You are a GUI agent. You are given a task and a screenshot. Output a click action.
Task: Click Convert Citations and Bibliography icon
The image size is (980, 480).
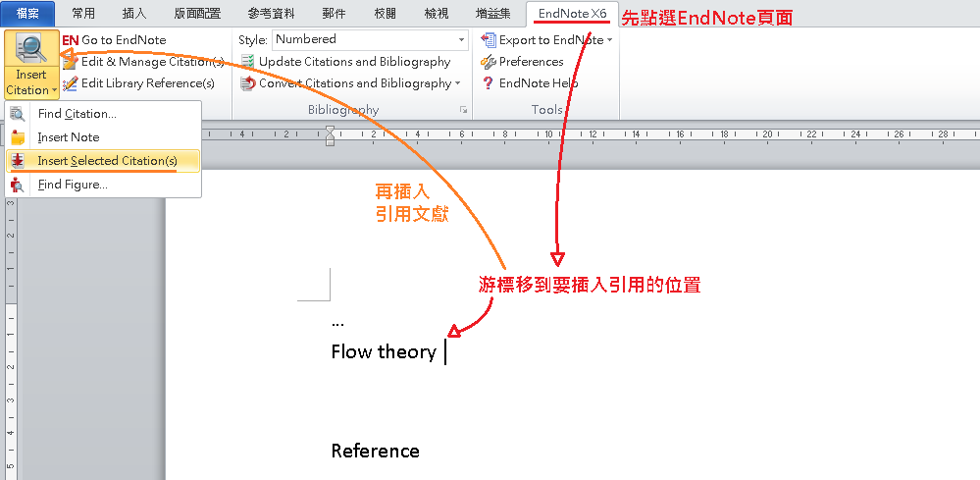point(248,83)
